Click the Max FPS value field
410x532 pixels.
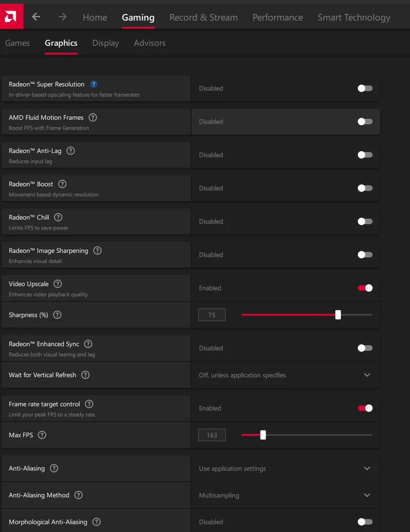click(x=212, y=435)
